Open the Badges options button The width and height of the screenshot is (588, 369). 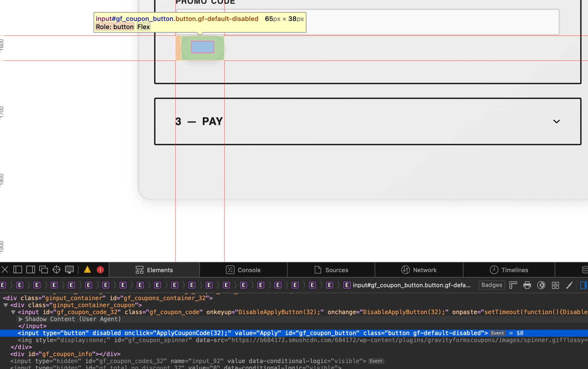[x=492, y=285]
